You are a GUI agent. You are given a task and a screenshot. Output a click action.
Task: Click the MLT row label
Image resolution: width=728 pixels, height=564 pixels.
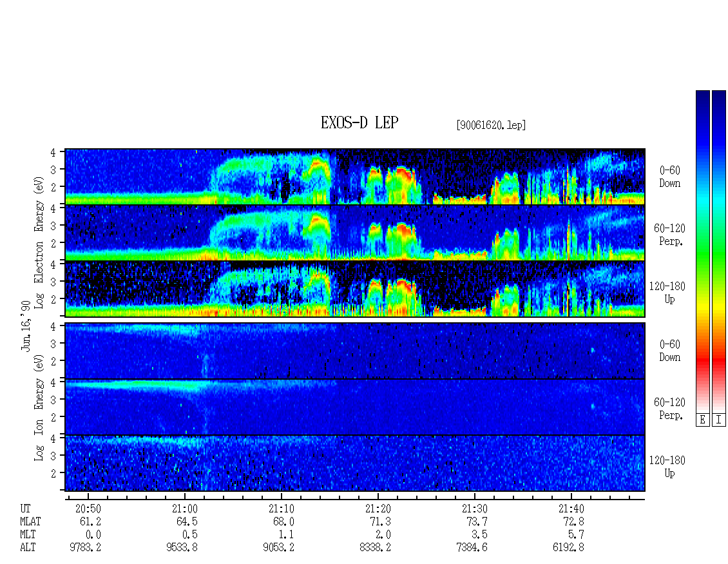click(x=28, y=535)
